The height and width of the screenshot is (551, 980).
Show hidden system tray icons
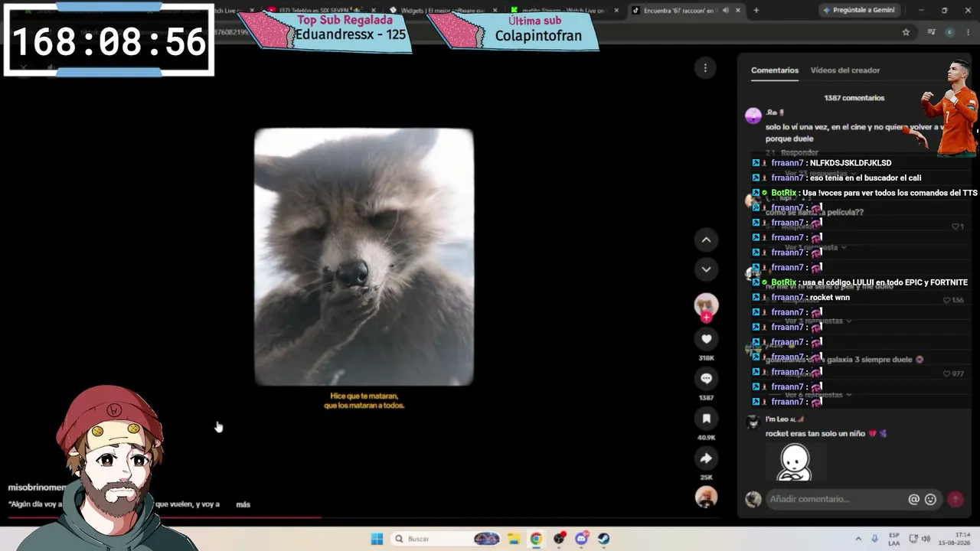(x=858, y=539)
